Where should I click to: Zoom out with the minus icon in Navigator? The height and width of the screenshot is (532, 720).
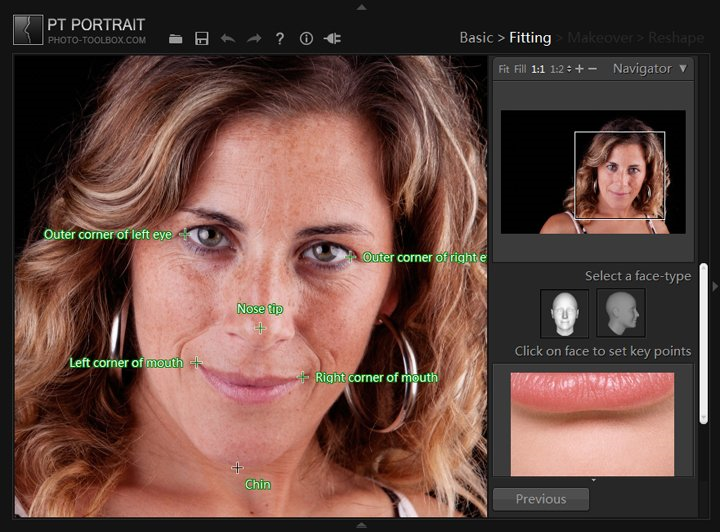click(x=593, y=69)
